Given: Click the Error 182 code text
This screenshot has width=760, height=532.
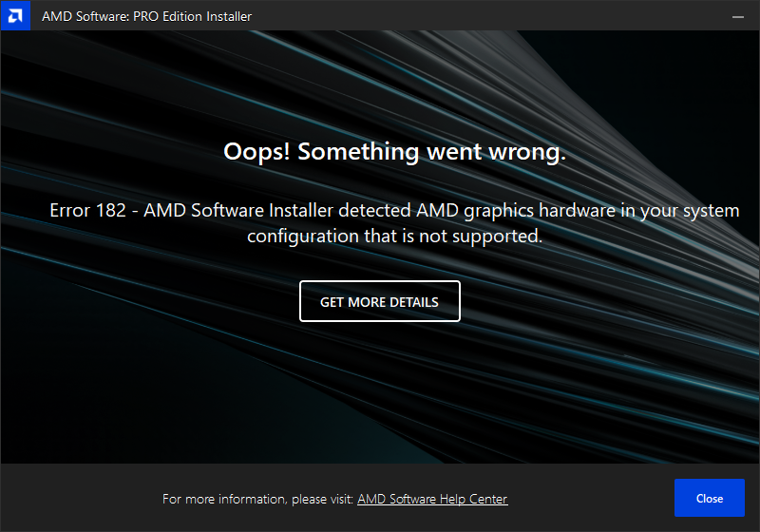Looking at the screenshot, I should pos(87,210).
